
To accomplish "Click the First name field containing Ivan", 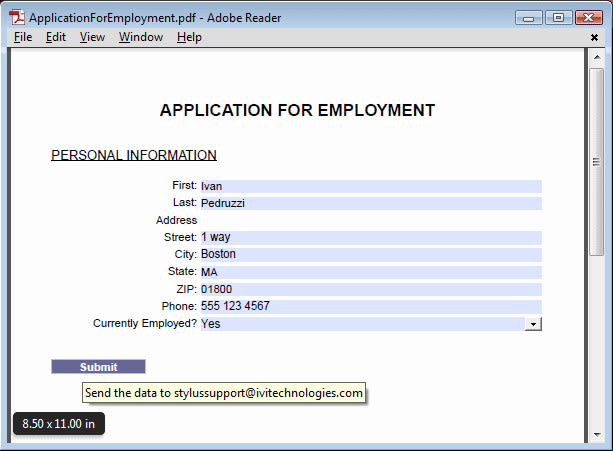I will point(370,186).
